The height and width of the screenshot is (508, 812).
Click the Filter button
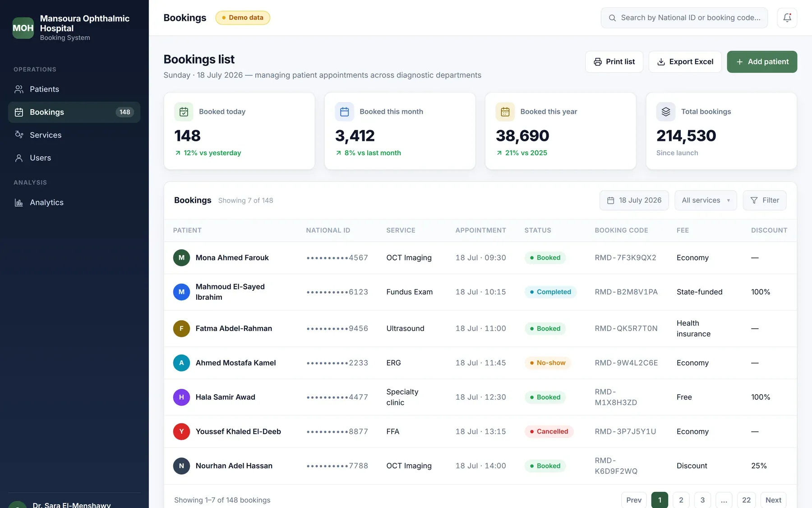click(764, 200)
